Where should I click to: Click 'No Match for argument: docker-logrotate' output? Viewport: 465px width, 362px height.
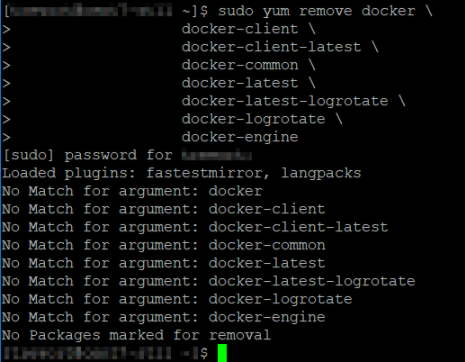point(177,299)
